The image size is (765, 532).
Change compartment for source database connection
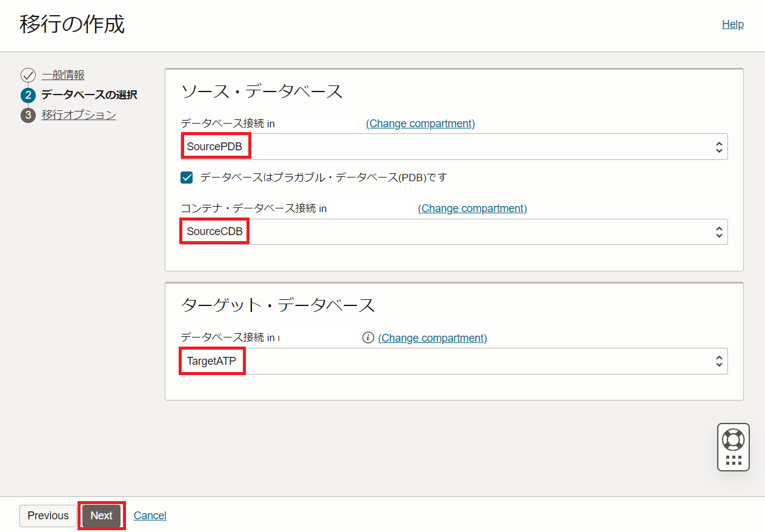(x=420, y=124)
